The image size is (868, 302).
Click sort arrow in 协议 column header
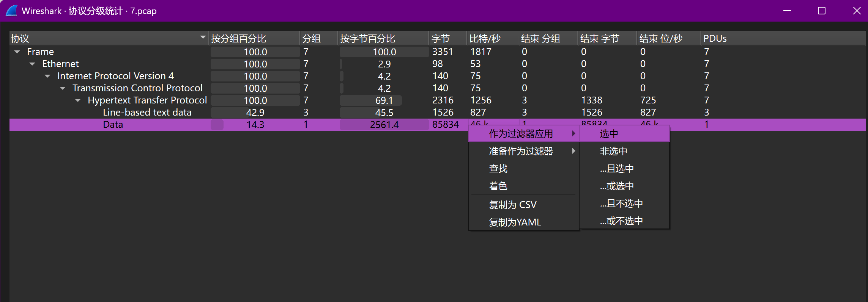coord(203,38)
